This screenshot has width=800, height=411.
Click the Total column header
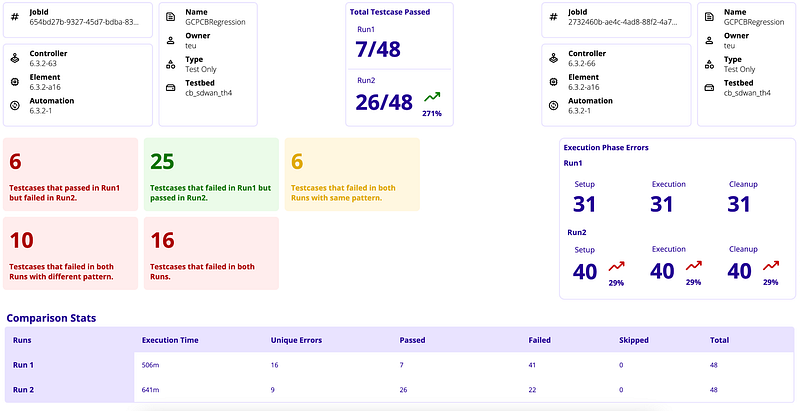[x=719, y=340]
